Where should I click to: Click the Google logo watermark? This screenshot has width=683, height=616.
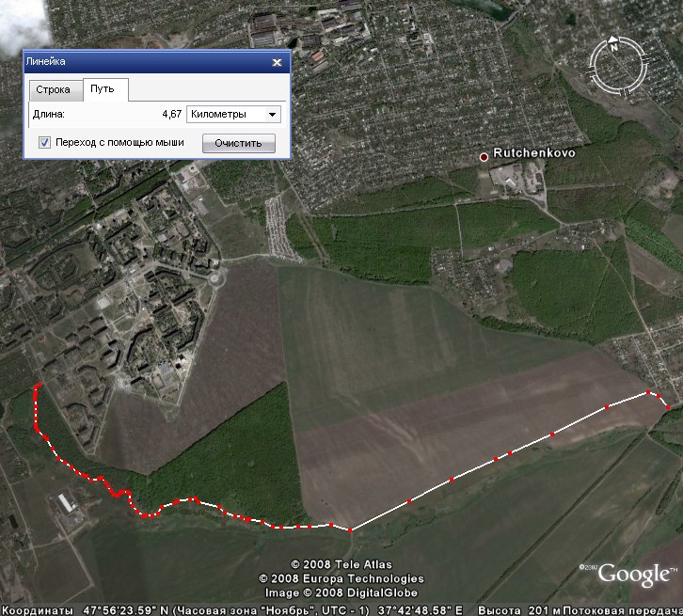(636, 575)
